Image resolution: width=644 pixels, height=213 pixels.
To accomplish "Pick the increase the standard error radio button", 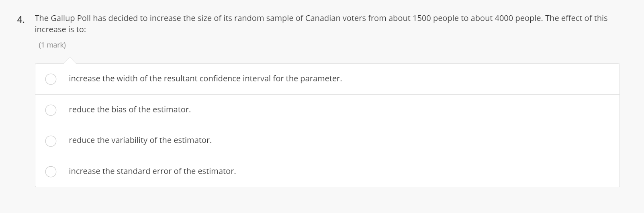I will (x=51, y=172).
